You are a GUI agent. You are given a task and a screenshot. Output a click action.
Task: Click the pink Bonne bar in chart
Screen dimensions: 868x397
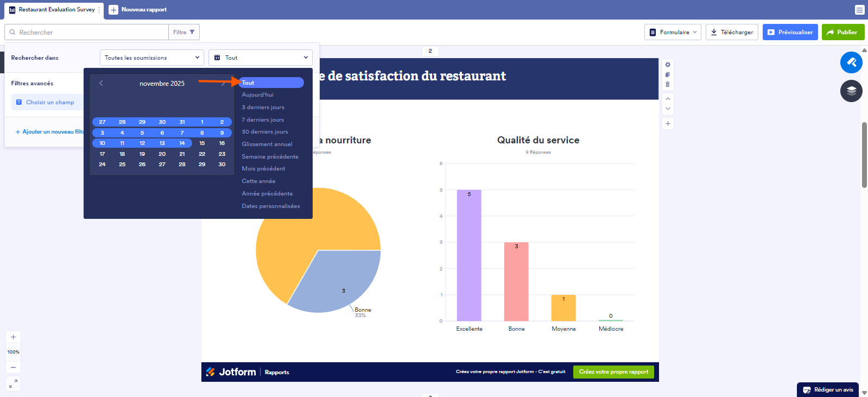tap(516, 281)
